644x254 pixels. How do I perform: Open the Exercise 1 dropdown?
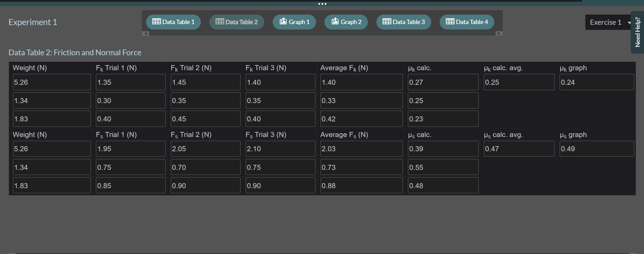tap(609, 22)
